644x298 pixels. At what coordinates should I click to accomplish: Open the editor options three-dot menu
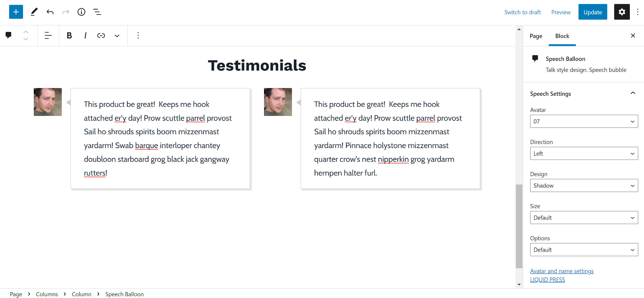(x=638, y=12)
